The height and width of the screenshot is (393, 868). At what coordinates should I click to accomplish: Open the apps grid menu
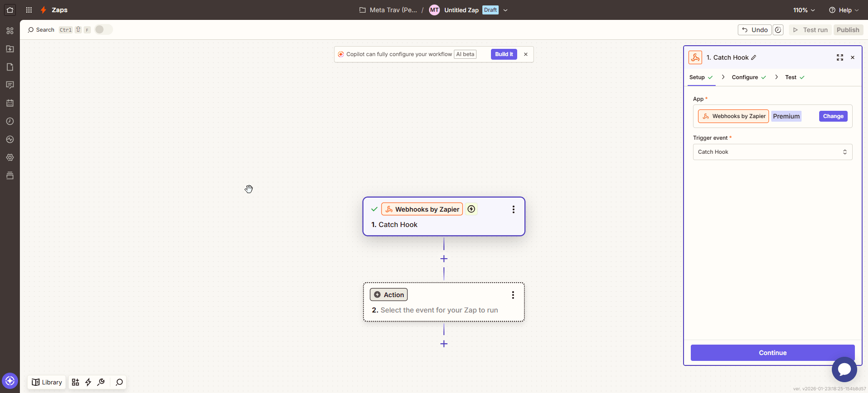[x=29, y=10]
